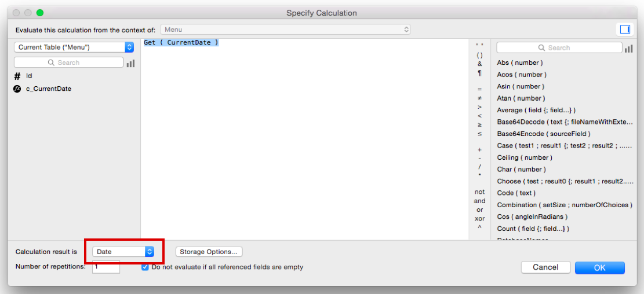Confirm with the OK button
The image size is (644, 294).
(599, 268)
